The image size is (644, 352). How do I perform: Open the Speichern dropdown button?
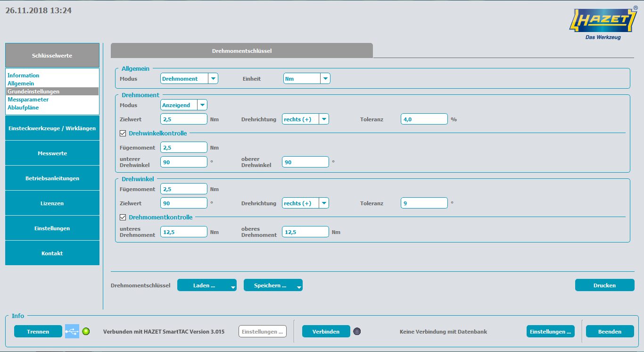[x=272, y=285]
